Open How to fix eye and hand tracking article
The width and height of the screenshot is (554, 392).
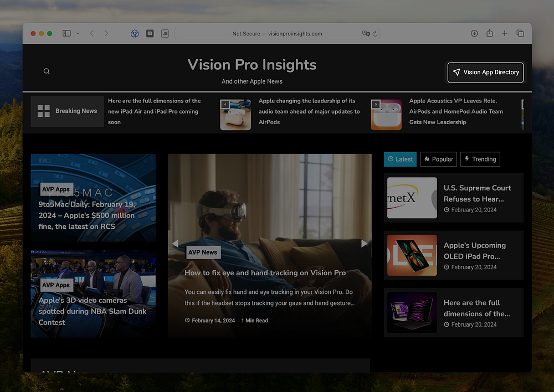tap(265, 272)
